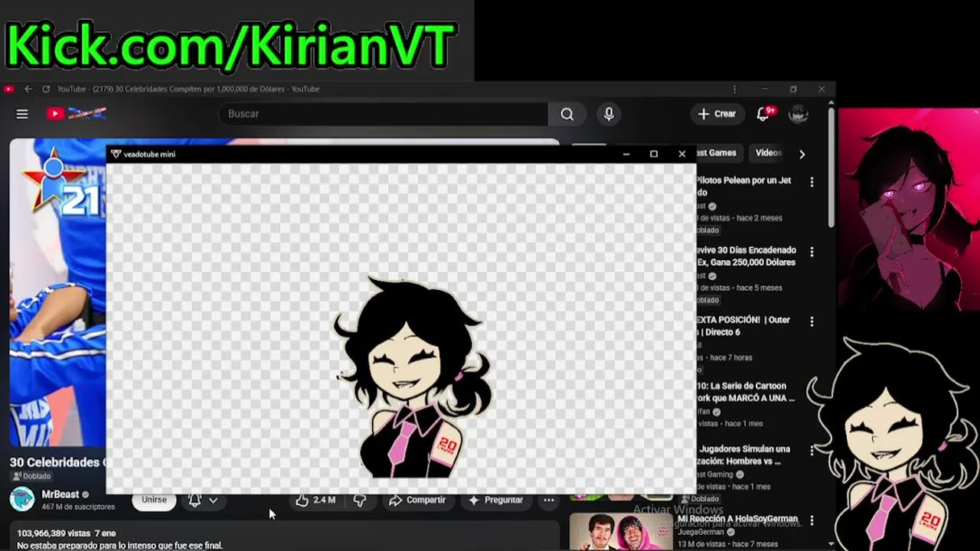
Task: Open options for Jugadores Simulan video
Action: [x=812, y=451]
